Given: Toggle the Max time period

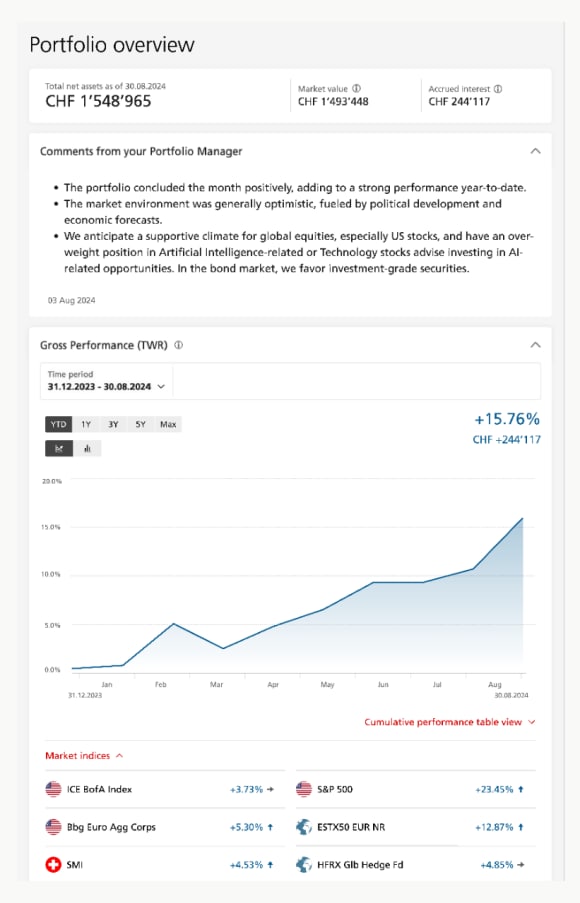Looking at the screenshot, I should 167,424.
